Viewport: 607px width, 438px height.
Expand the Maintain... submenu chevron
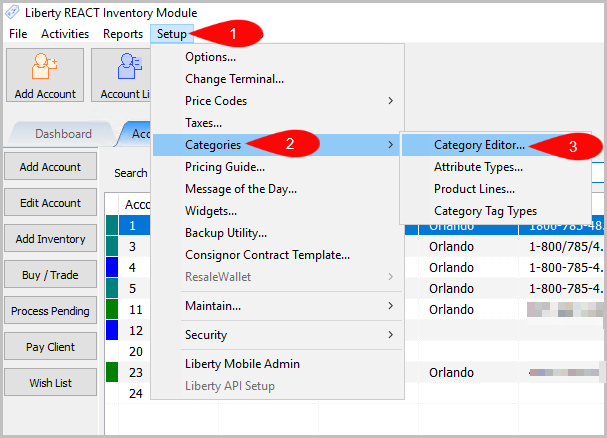coord(391,306)
